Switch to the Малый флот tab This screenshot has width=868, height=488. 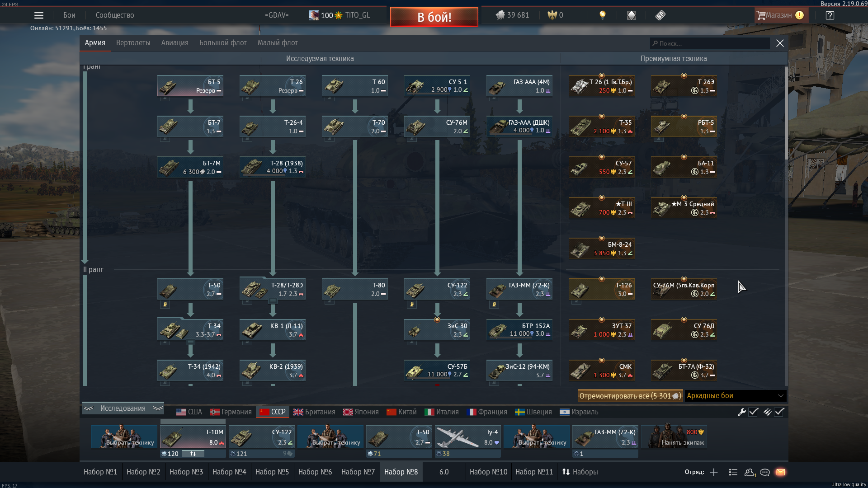click(x=278, y=43)
